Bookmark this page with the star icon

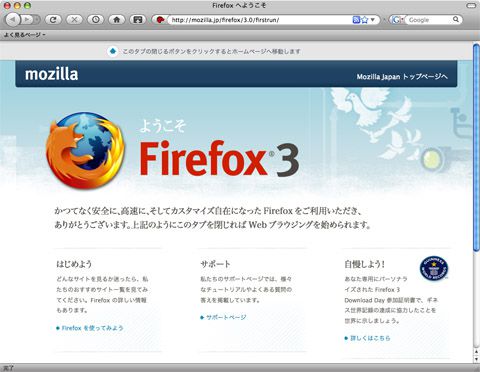[365, 20]
